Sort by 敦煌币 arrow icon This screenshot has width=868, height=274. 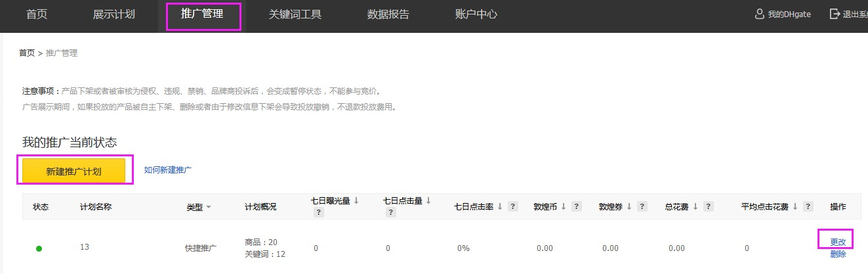pos(563,206)
